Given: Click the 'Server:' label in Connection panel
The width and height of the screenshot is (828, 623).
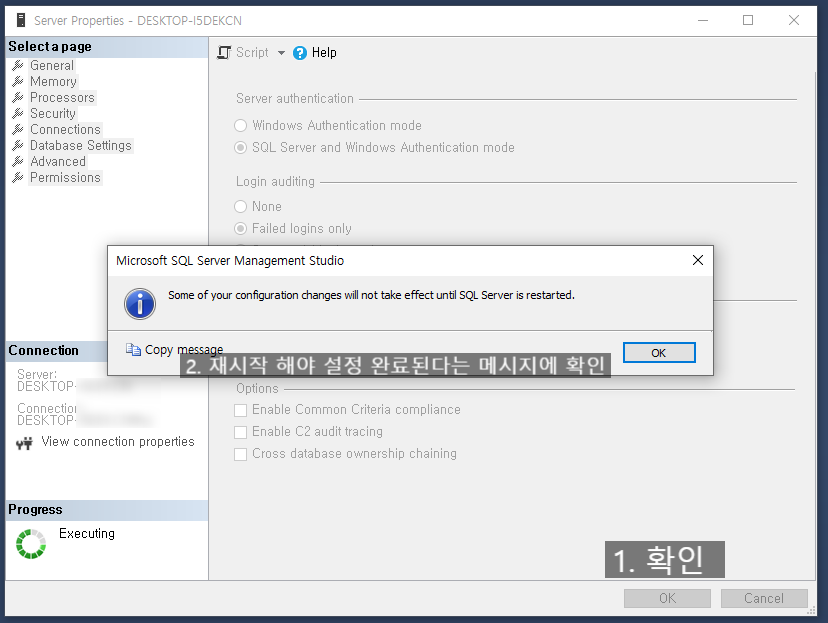Looking at the screenshot, I should point(37,374).
